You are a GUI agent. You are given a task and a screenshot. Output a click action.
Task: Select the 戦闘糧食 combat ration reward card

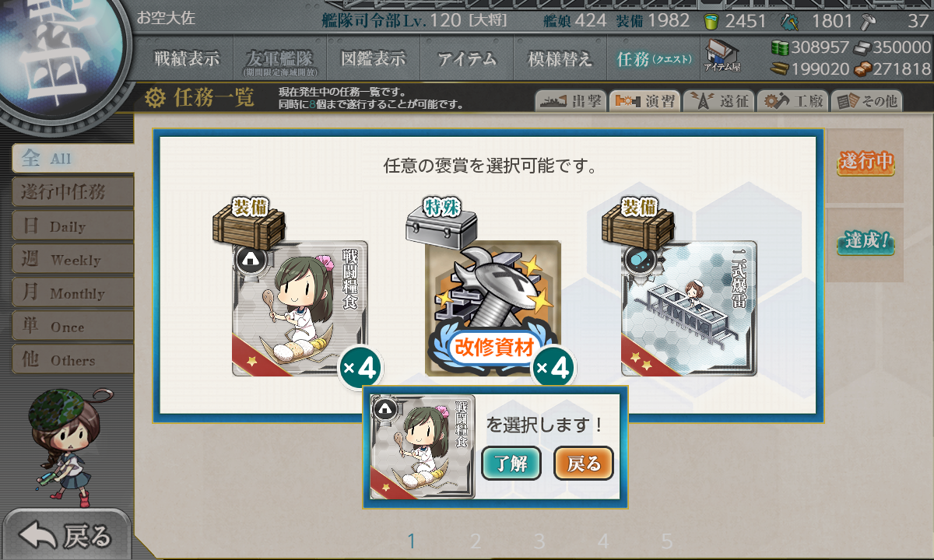click(x=300, y=309)
